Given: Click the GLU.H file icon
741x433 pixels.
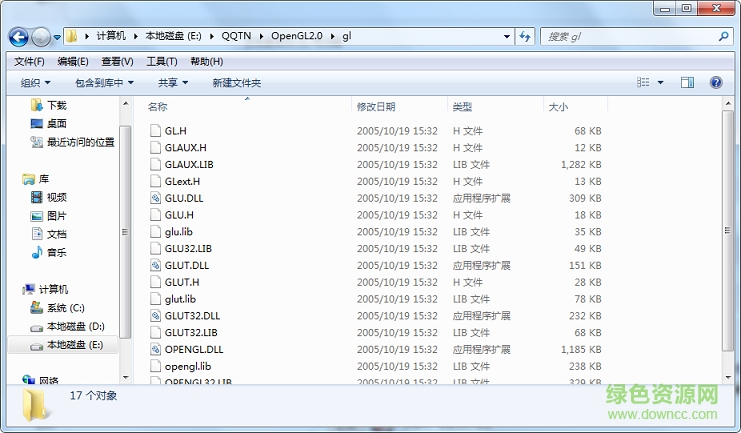Looking at the screenshot, I should tap(155, 215).
